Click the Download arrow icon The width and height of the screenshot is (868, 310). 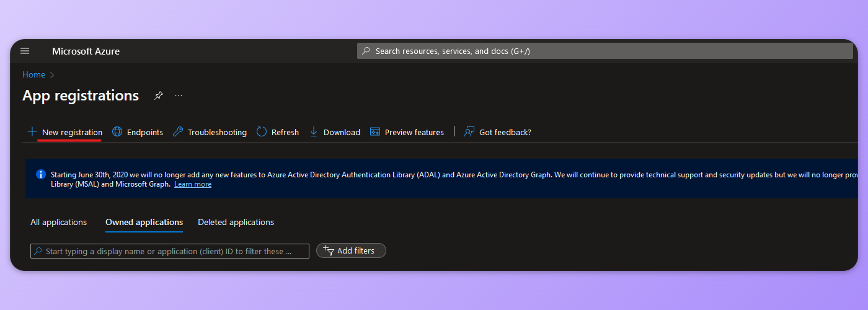(314, 131)
